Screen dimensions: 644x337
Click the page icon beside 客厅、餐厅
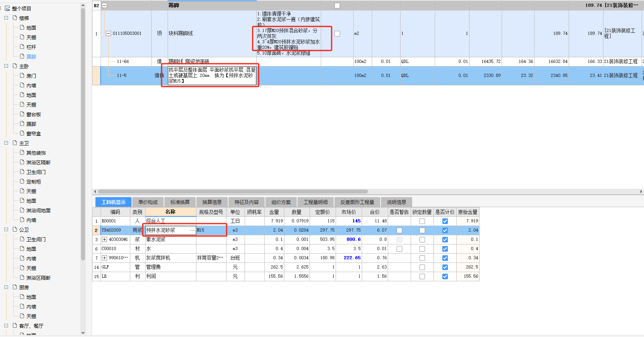pos(15,325)
